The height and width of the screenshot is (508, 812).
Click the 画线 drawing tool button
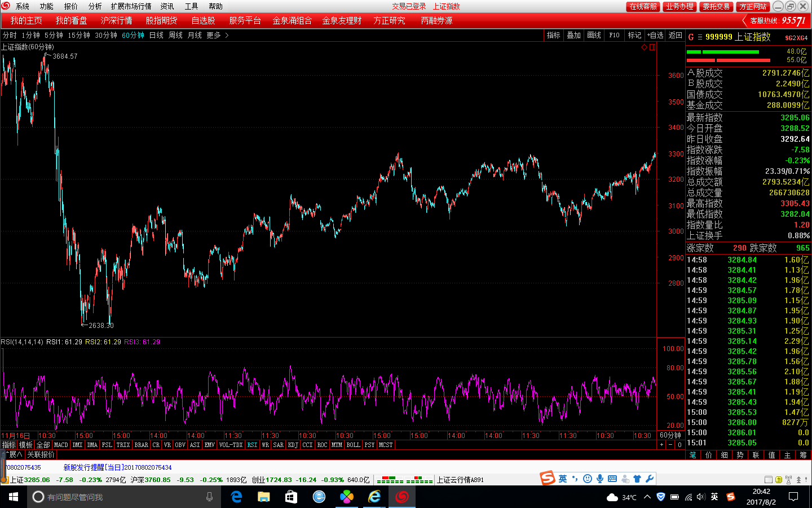(594, 35)
